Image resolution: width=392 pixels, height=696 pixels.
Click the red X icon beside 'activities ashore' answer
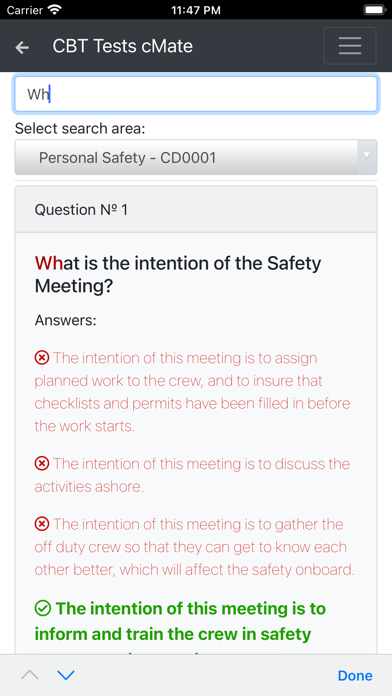[42, 464]
